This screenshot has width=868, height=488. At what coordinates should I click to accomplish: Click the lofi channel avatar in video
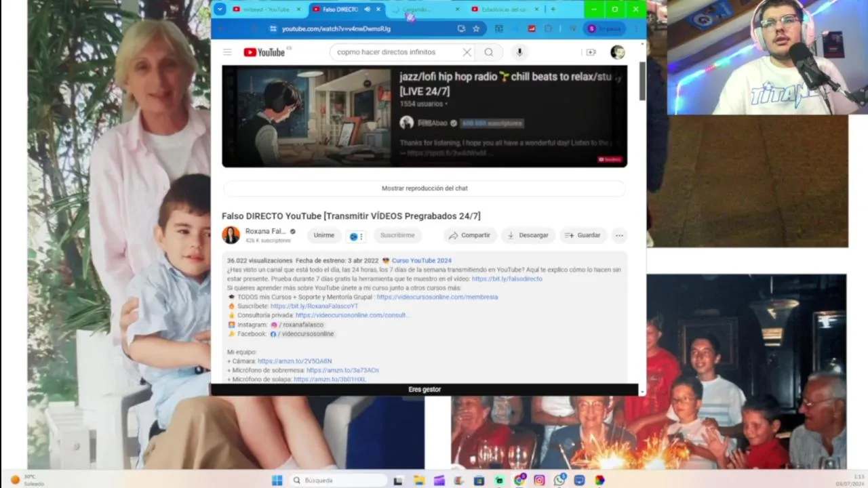[406, 123]
